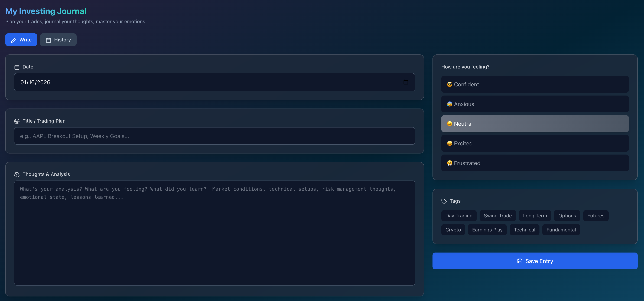Switch to the History tab

click(x=58, y=40)
